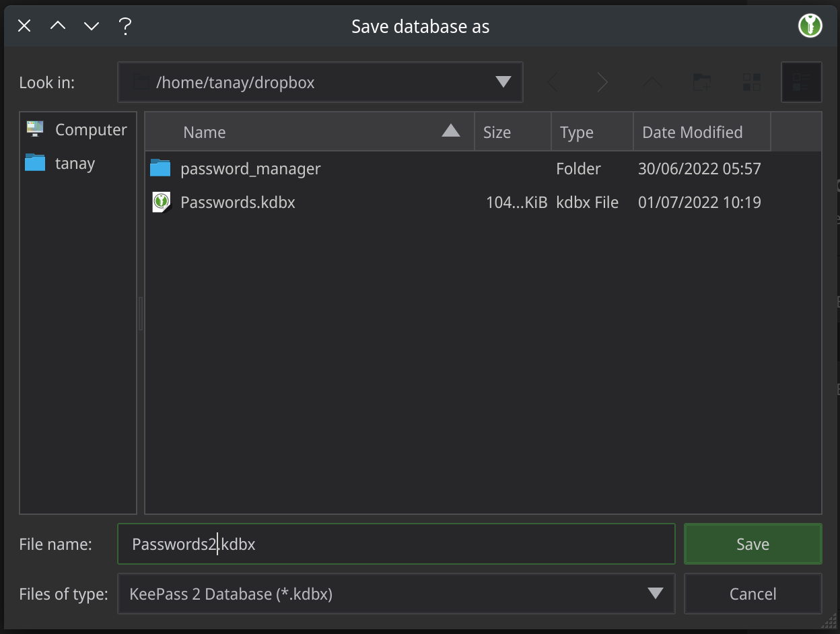The image size is (840, 634).
Task: Click the forward navigation arrow icon
Action: 602,82
